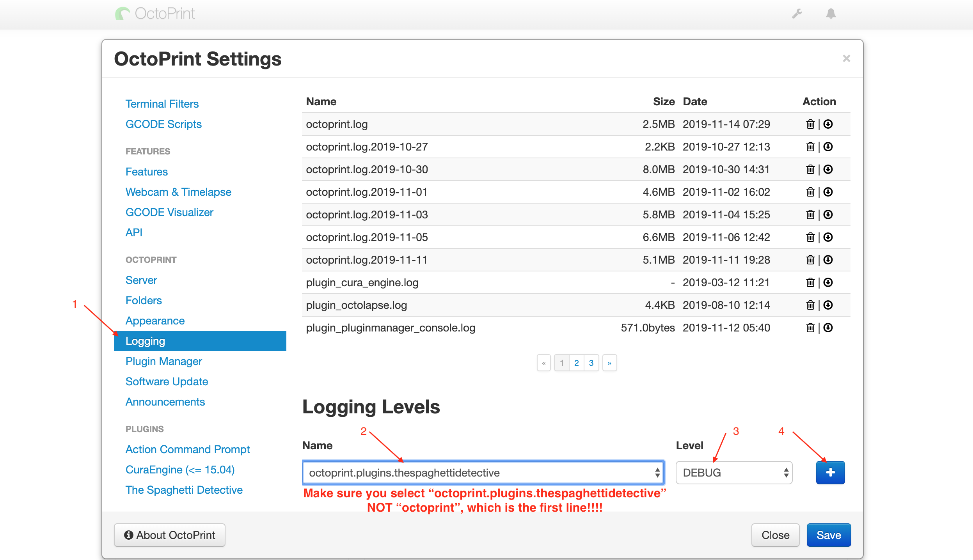Screen dimensions: 973x560
Task: Go to next page of logs
Action: (609, 363)
